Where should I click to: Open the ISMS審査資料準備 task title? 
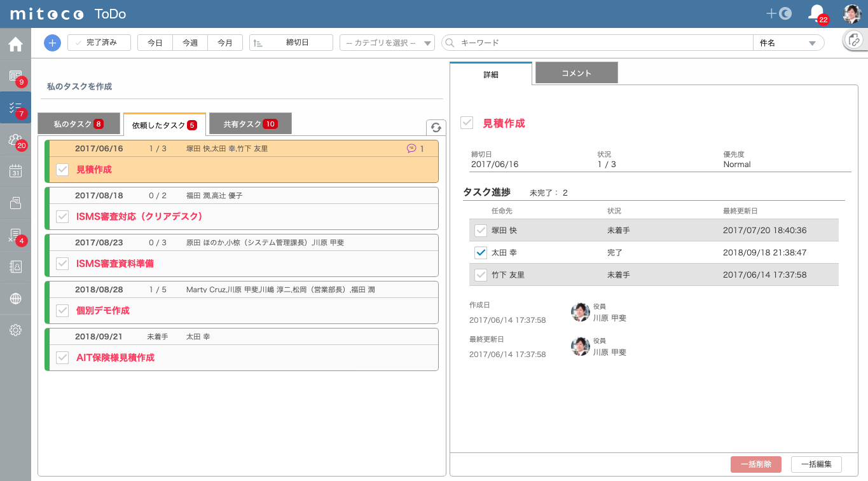click(x=115, y=264)
